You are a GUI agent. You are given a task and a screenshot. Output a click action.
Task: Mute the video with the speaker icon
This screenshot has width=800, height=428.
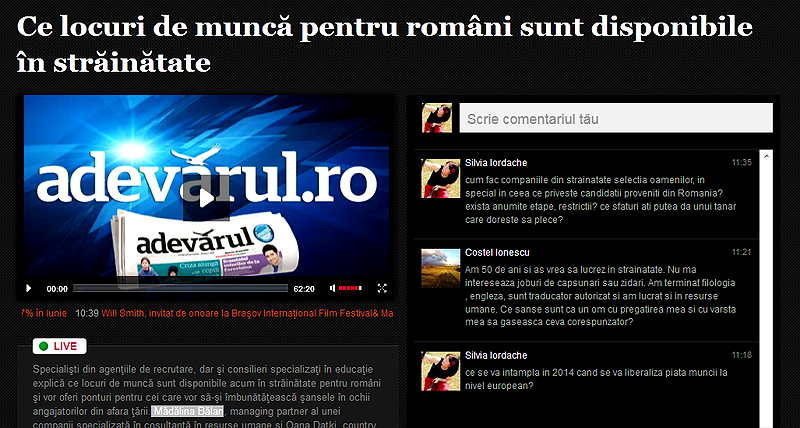pyautogui.click(x=333, y=288)
